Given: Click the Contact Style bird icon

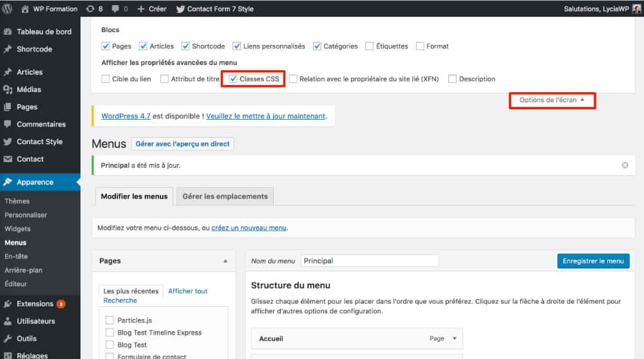Looking at the screenshot, I should (8, 142).
